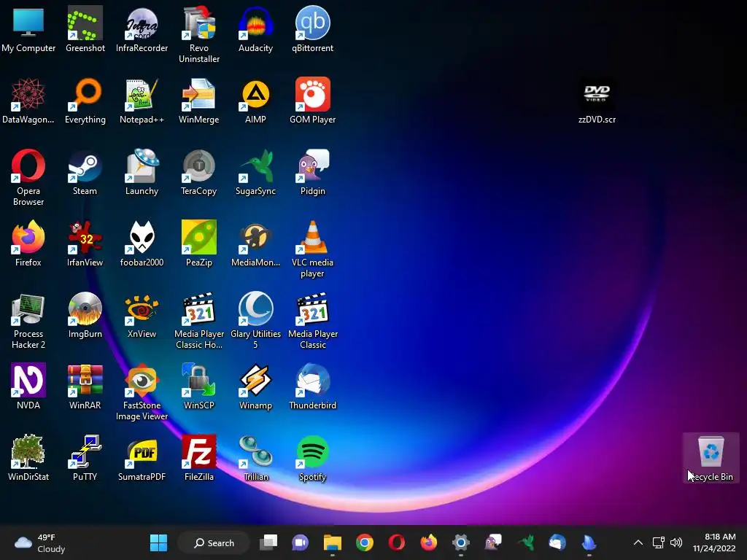Open the SugarSync hummingbird taskbar icon
The width and height of the screenshot is (747, 560).
[525, 542]
